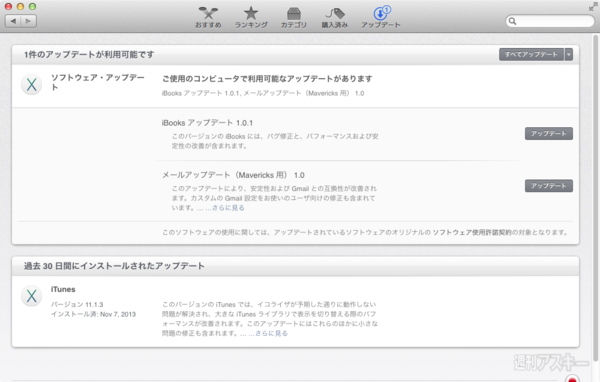Open the ソフトウェア使用許諾契約 link
Image resolution: width=600 pixels, height=382 pixels.
coord(471,232)
